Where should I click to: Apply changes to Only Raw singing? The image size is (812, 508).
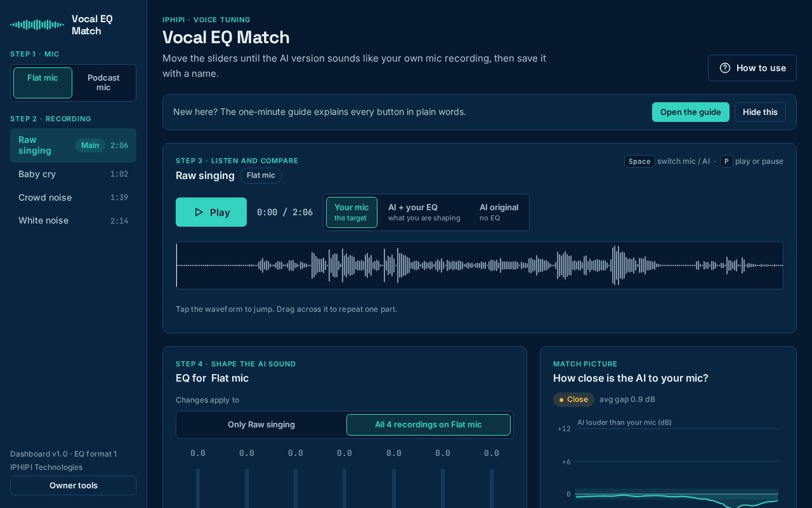point(261,425)
